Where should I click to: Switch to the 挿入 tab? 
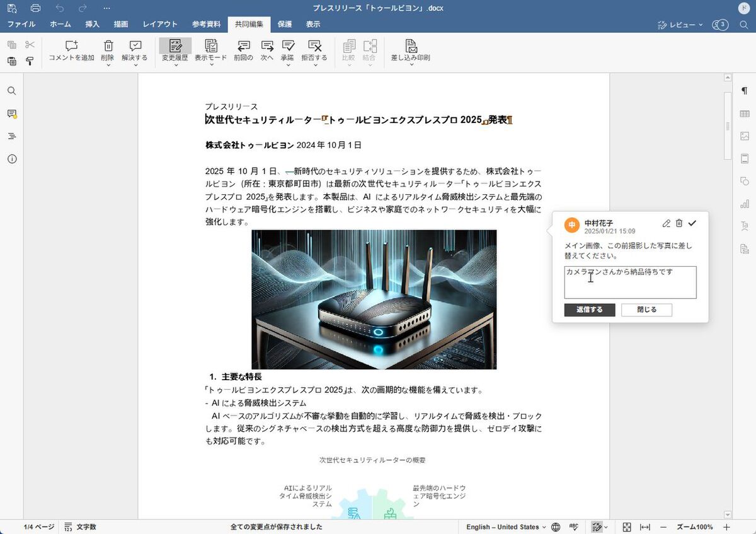[x=93, y=25]
